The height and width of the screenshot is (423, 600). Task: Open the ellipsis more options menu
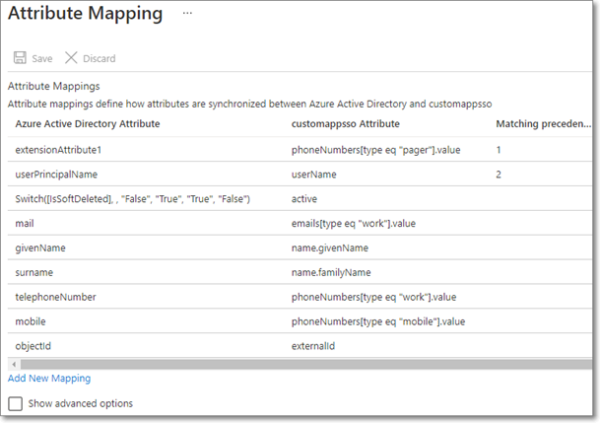(x=187, y=13)
